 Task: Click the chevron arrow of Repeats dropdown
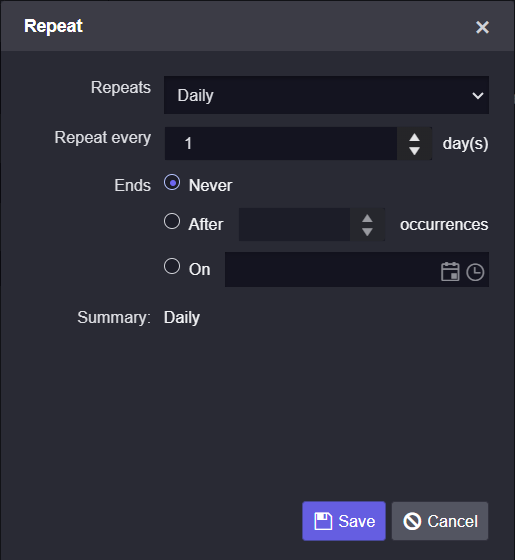(x=478, y=95)
